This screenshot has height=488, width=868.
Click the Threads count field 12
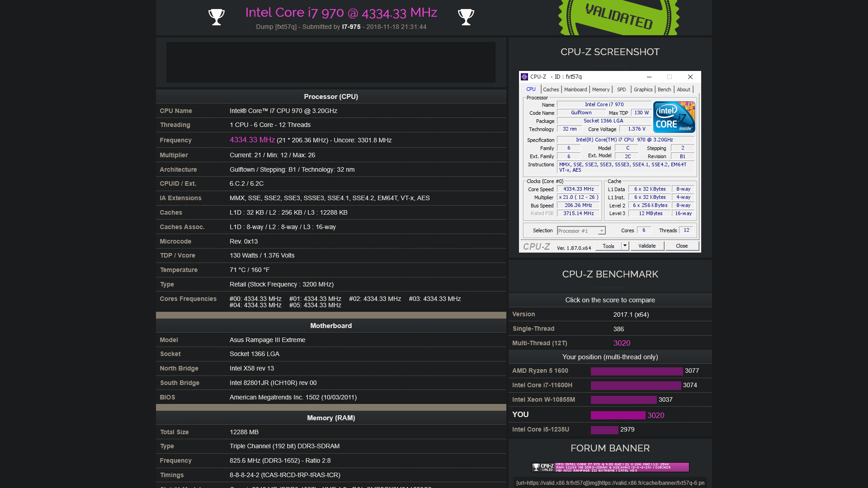686,230
